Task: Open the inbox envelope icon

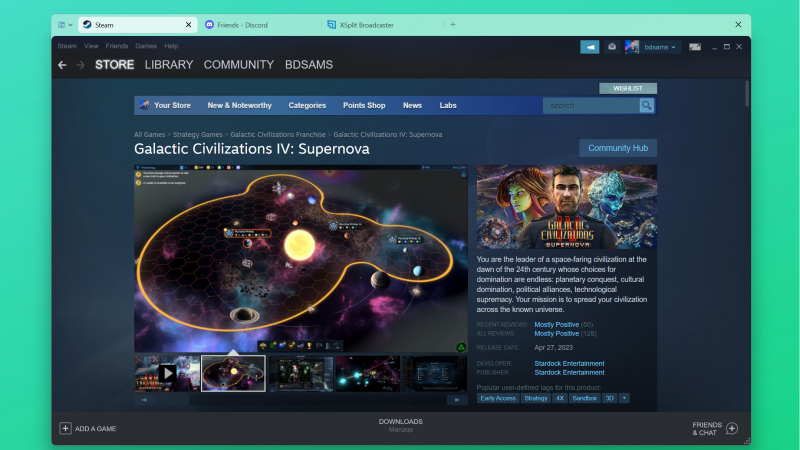Action: [612, 47]
